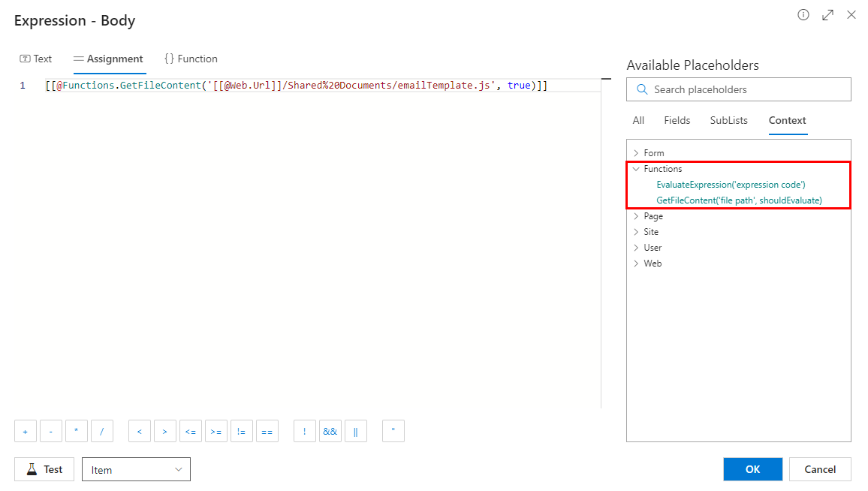Confirm the expression with OK
The image size is (868, 491).
(x=752, y=468)
